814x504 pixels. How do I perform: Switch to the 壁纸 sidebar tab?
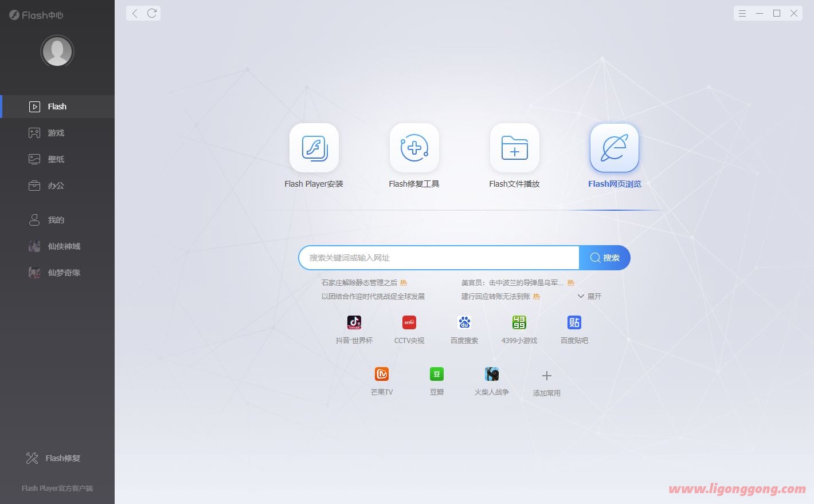57,159
